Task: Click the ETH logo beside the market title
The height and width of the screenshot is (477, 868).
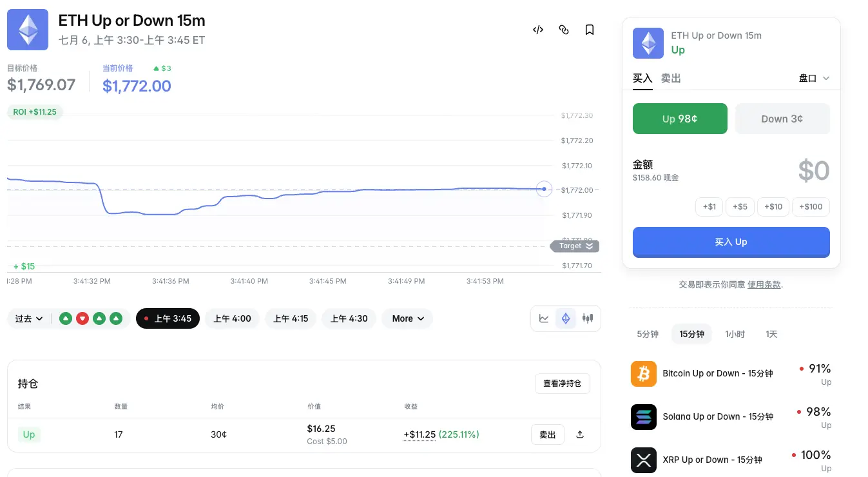Action: (x=28, y=30)
